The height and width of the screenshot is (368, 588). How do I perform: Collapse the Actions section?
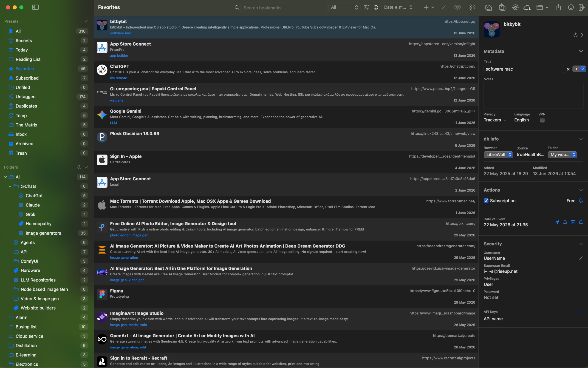click(581, 190)
